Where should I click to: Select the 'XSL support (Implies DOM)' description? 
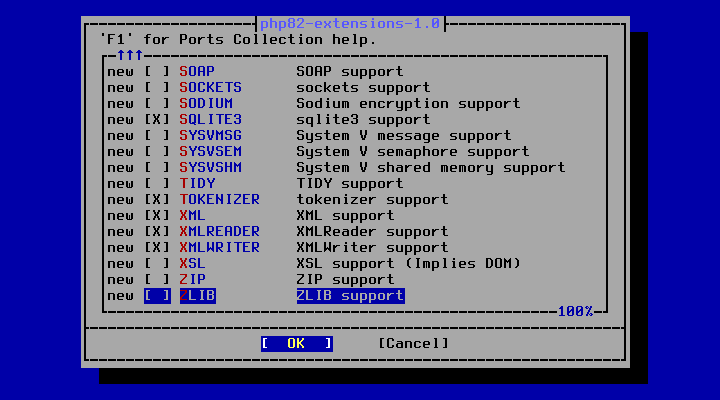[x=409, y=264]
